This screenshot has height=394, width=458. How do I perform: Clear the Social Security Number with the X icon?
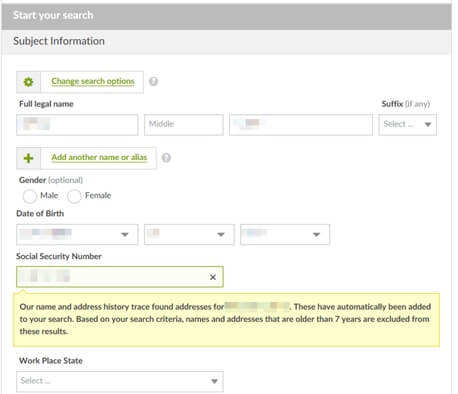(213, 277)
